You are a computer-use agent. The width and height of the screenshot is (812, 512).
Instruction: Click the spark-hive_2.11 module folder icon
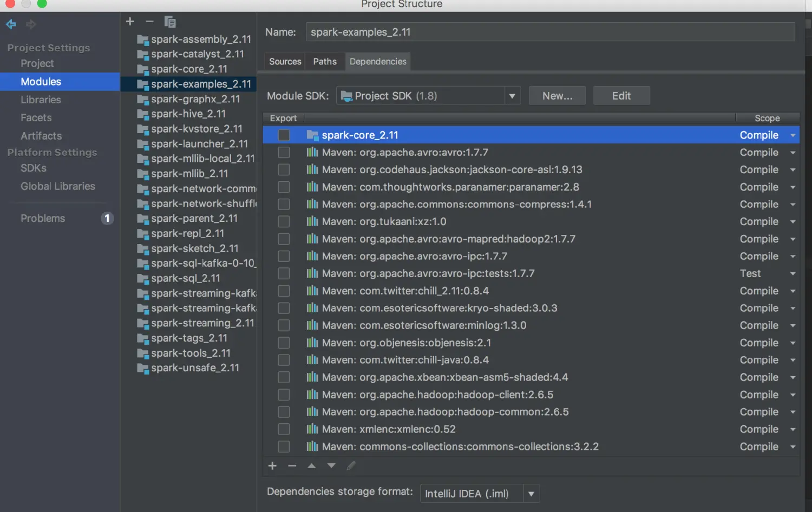pos(143,114)
